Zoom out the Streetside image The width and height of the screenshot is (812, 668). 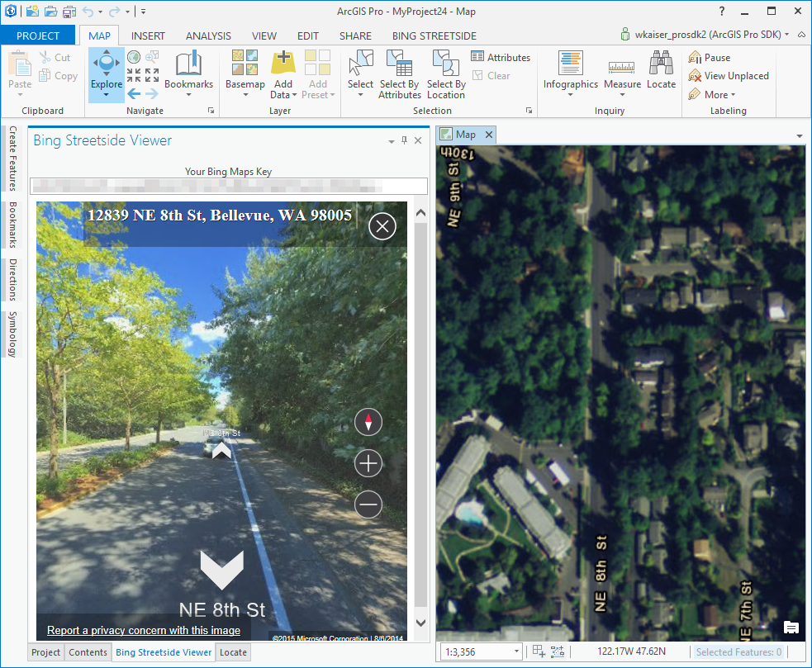tap(368, 505)
